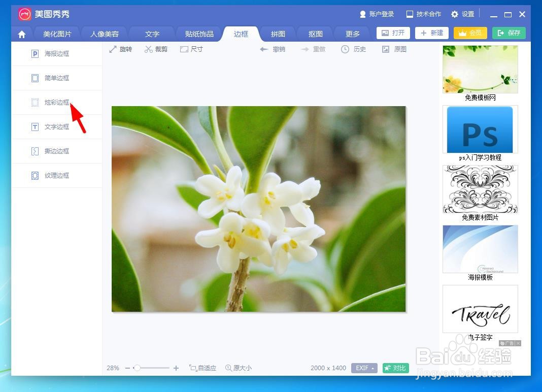
Task: Click the 保存 save button
Action: (509, 33)
